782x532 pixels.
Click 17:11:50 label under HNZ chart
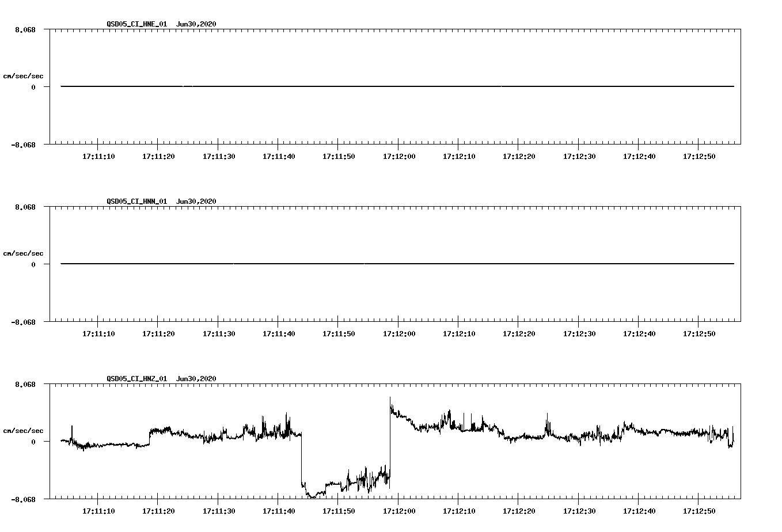(x=339, y=511)
